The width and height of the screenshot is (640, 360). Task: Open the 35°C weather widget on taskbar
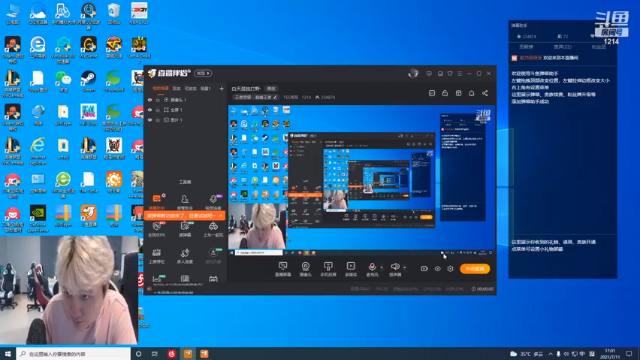[527, 354]
